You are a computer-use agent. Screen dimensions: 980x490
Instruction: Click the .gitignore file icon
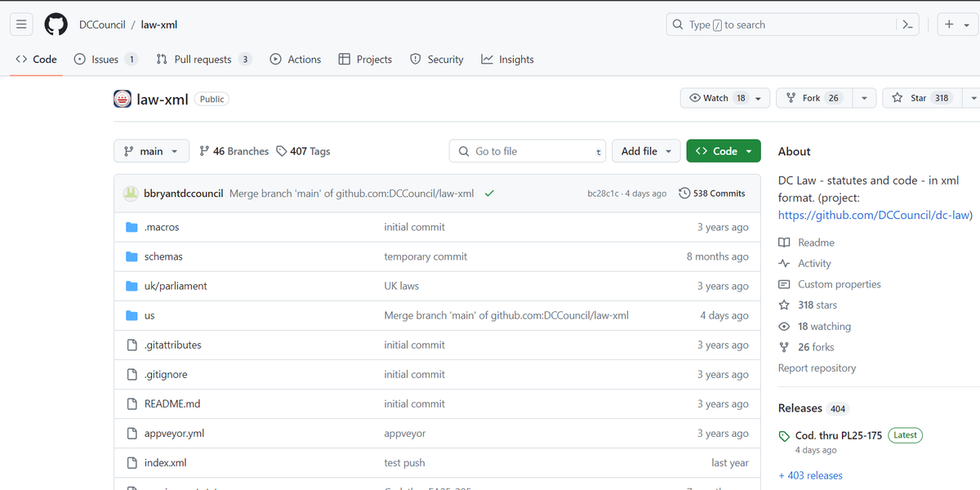[131, 374]
